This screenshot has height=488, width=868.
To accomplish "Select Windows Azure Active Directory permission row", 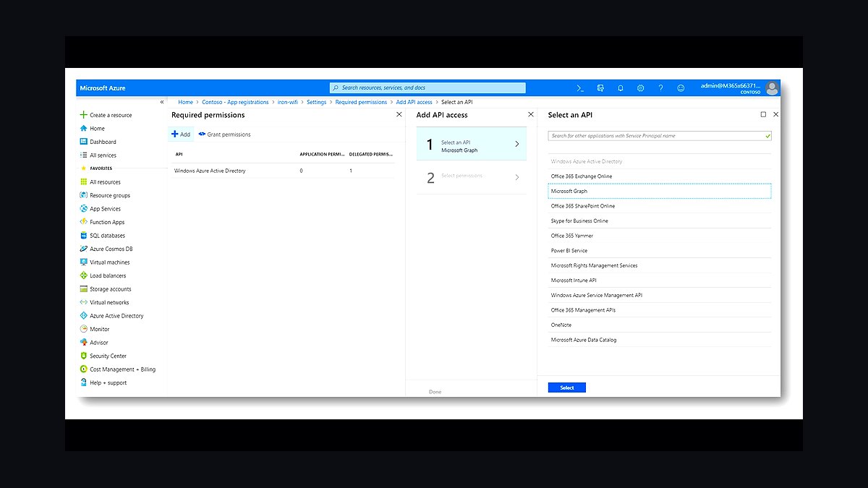I will [x=284, y=171].
